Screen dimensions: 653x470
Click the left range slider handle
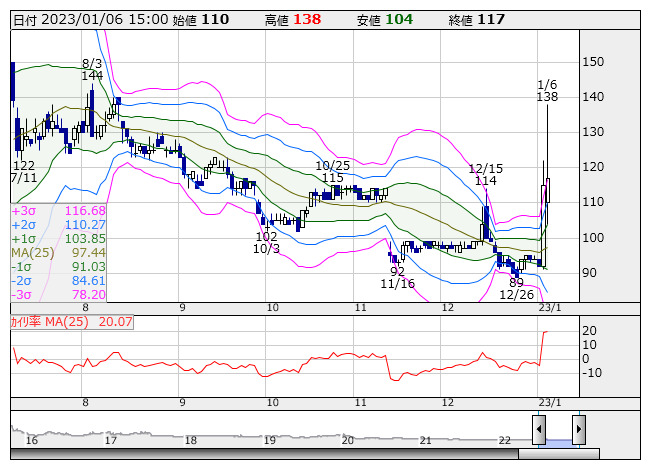pos(539,429)
